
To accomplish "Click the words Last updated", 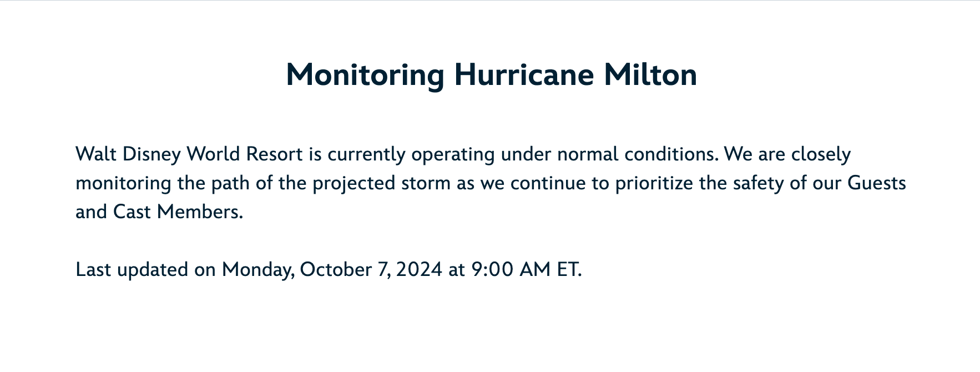I will [132, 269].
